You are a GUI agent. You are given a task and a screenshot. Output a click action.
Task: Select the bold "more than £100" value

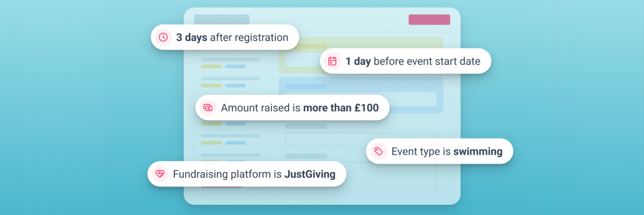point(341,108)
